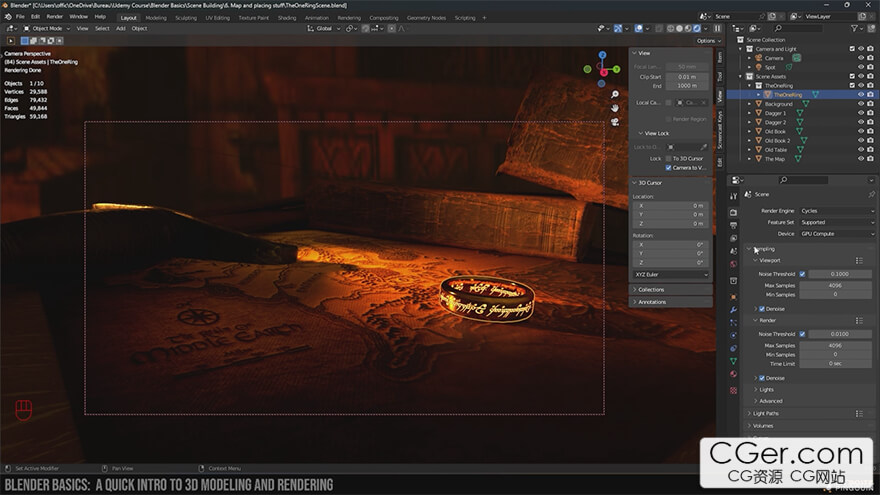Uncheck Camera and Light collection checkbox
Screen dimensions: 880x495
852,49
